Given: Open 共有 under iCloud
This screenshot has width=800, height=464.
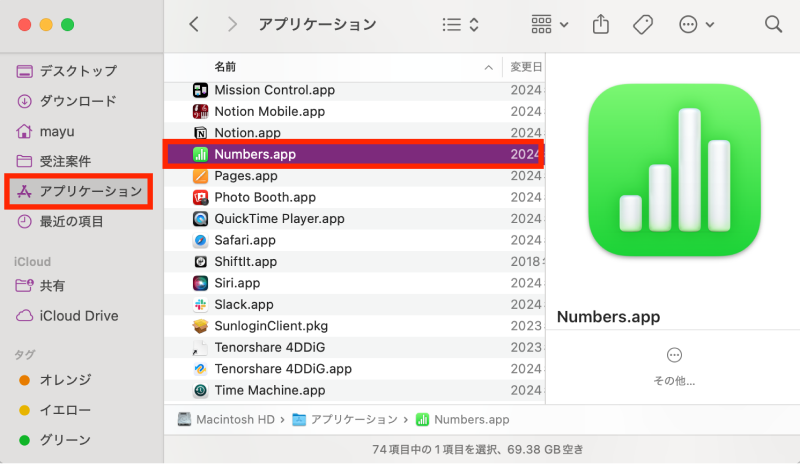Looking at the screenshot, I should point(40,285).
